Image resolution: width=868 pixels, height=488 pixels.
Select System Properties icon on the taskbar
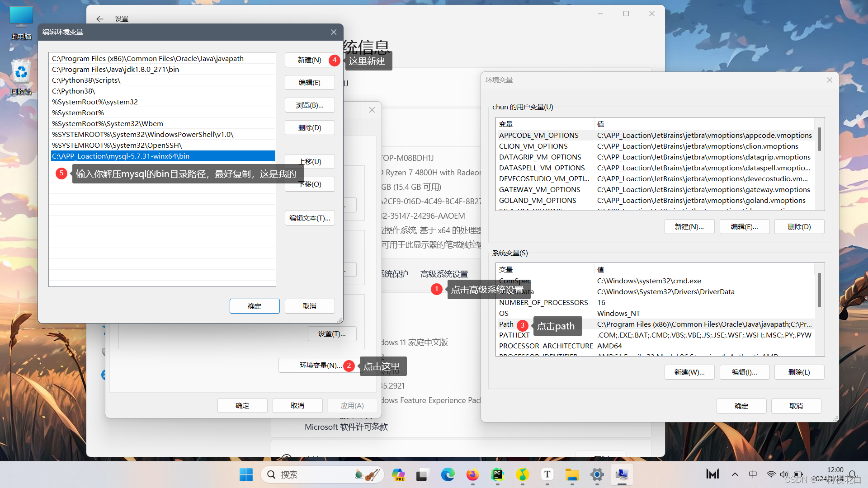[x=622, y=474]
